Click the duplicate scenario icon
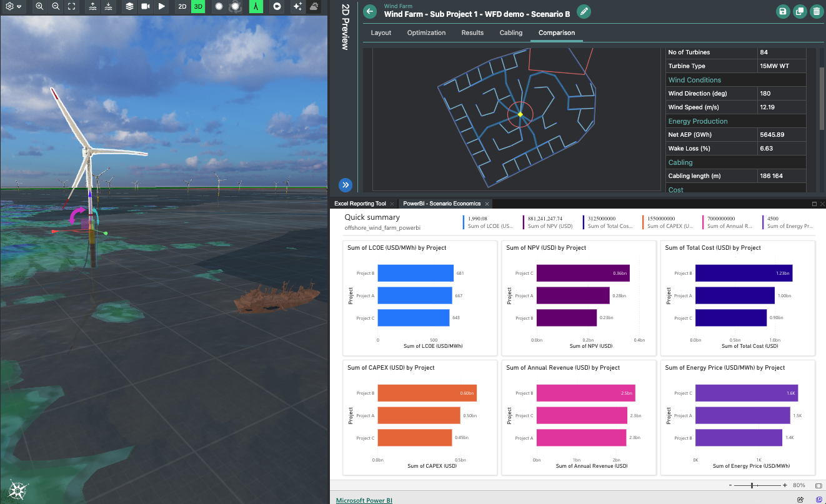Image resolution: width=826 pixels, height=504 pixels. coord(799,11)
